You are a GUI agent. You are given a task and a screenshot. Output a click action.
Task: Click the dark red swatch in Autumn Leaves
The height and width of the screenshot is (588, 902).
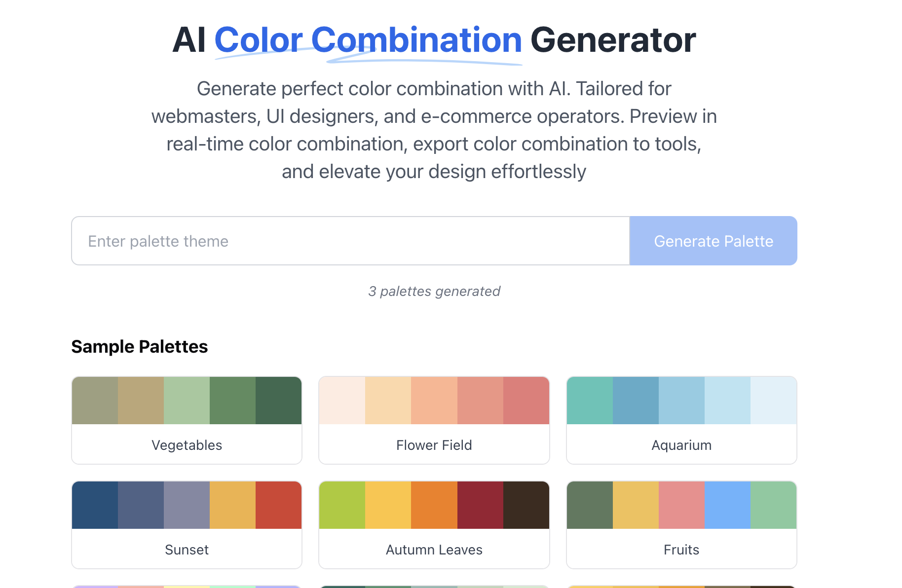click(480, 505)
